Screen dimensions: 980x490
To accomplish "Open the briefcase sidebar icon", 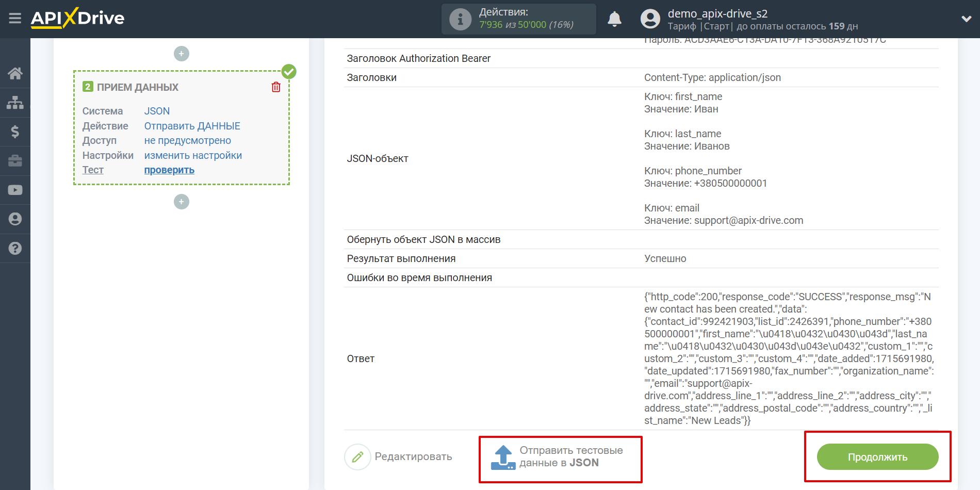I will pyautogui.click(x=15, y=161).
